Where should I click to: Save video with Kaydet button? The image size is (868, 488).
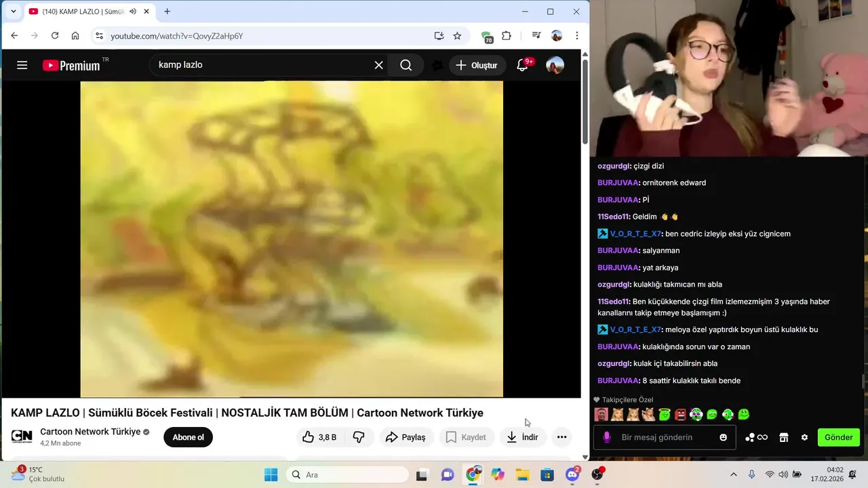pos(466,437)
